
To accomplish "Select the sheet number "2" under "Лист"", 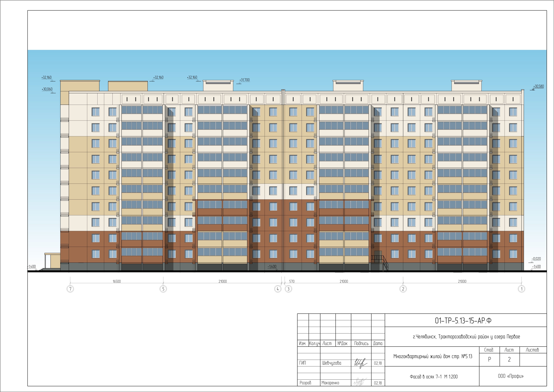I will (x=509, y=359).
